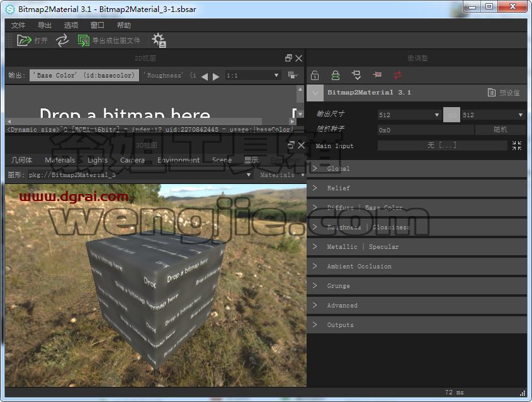Click the open padlock icon
This screenshot has width=532, height=402.
(315, 75)
